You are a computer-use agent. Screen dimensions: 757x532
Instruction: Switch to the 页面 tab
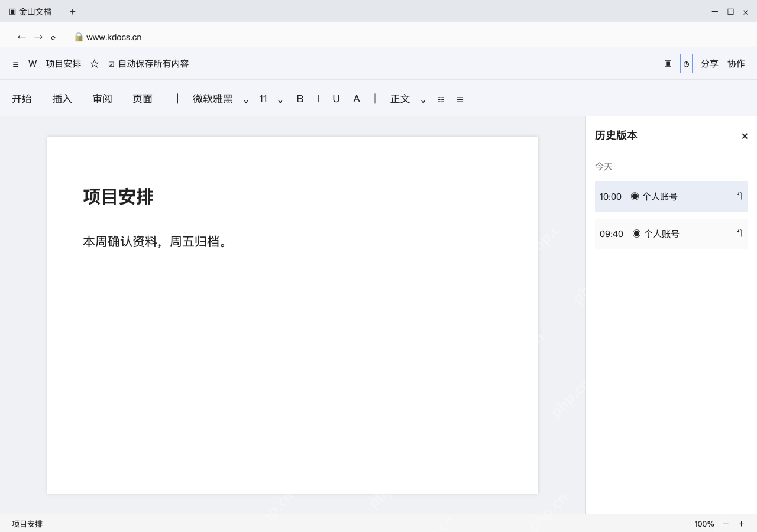tap(143, 99)
